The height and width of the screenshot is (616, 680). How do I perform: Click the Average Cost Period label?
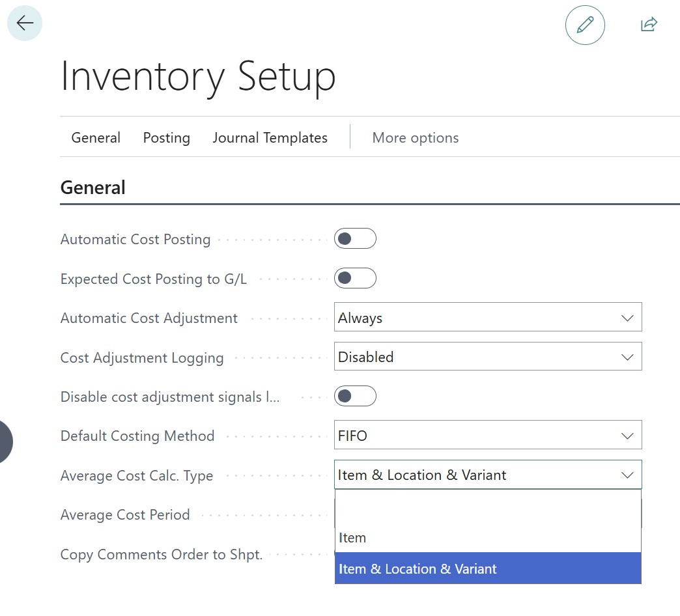(x=125, y=515)
